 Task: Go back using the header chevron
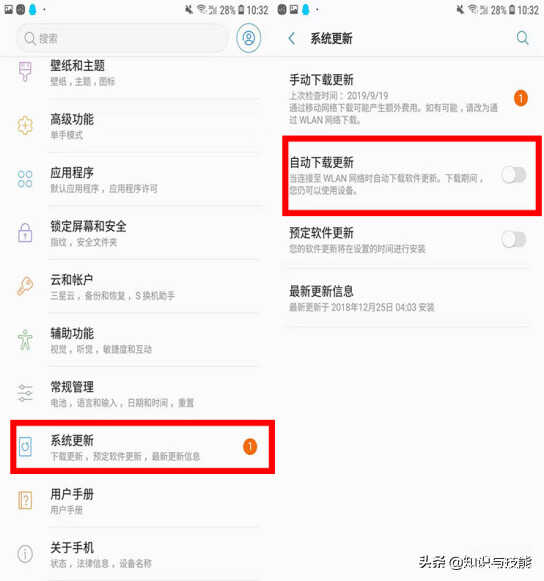[292, 38]
